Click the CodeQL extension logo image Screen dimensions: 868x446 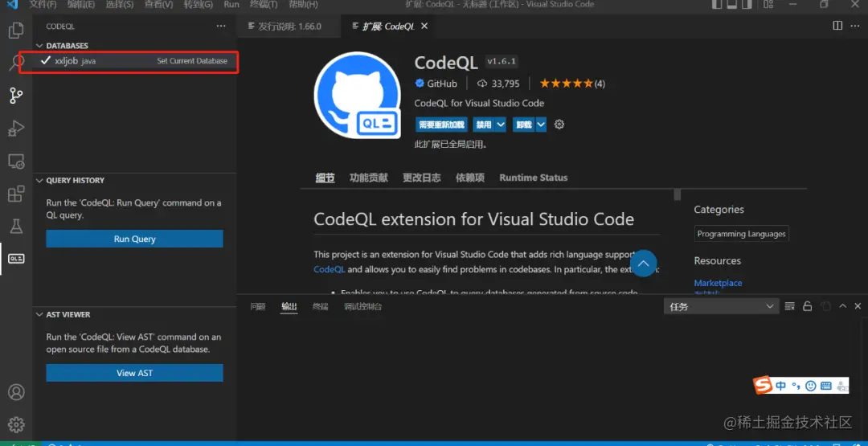[x=357, y=95]
